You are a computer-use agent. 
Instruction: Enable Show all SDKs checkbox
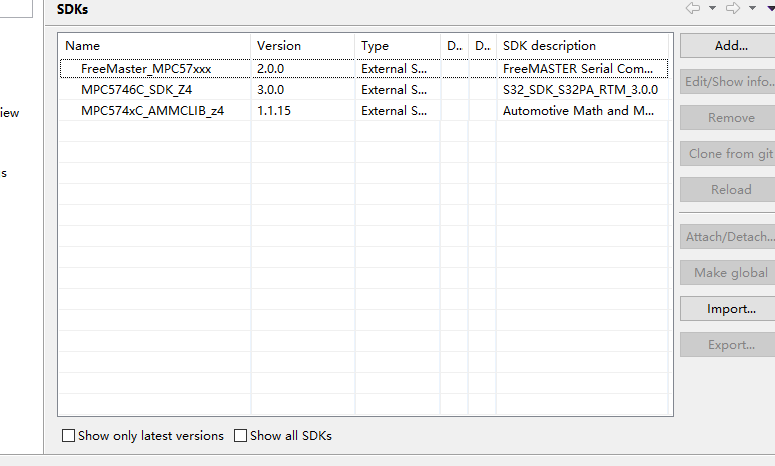pyautogui.click(x=240, y=435)
